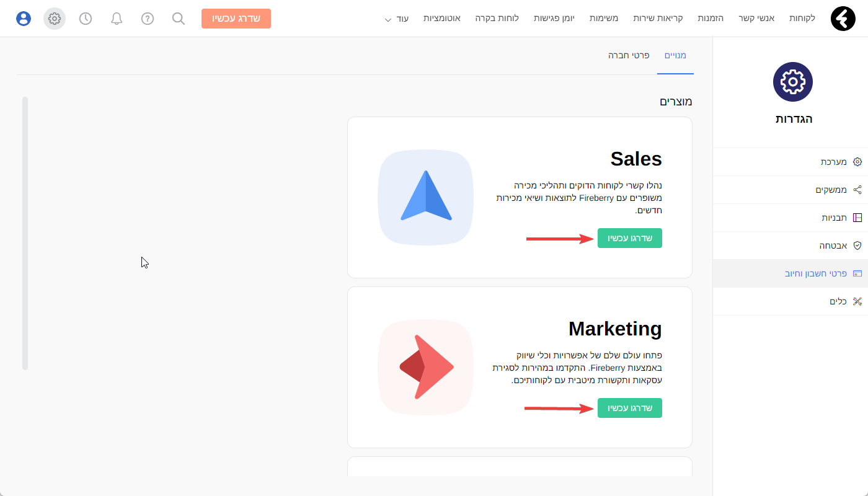
Task: Open the search magnifier icon
Action: tap(179, 19)
